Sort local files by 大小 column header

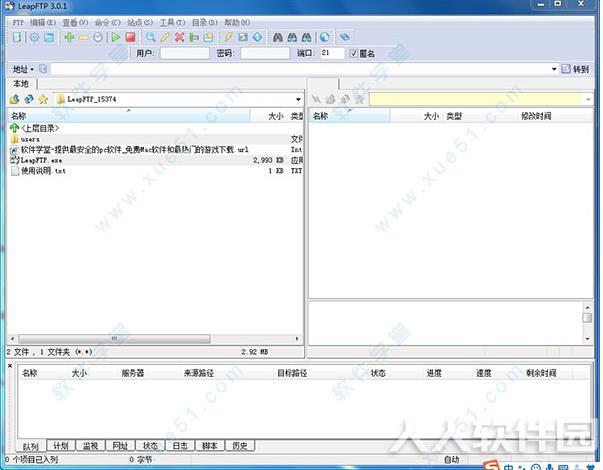point(276,116)
